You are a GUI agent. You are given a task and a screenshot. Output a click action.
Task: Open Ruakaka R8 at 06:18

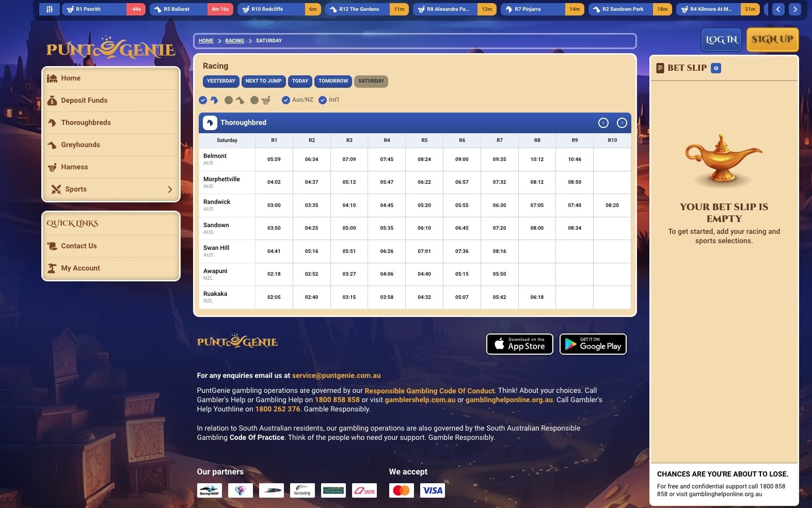[x=537, y=297]
